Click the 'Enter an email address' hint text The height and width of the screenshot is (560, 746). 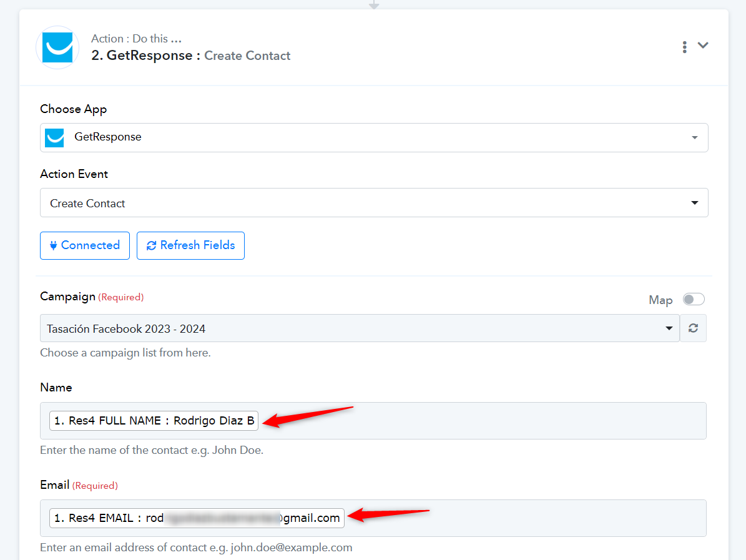click(196, 548)
